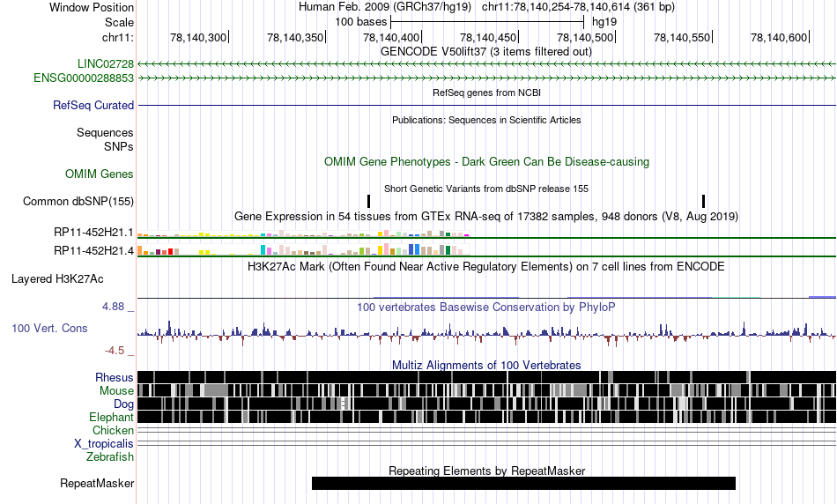Select the Dog alignment row label
Viewport: 837px width, 504px height.
pos(123,404)
